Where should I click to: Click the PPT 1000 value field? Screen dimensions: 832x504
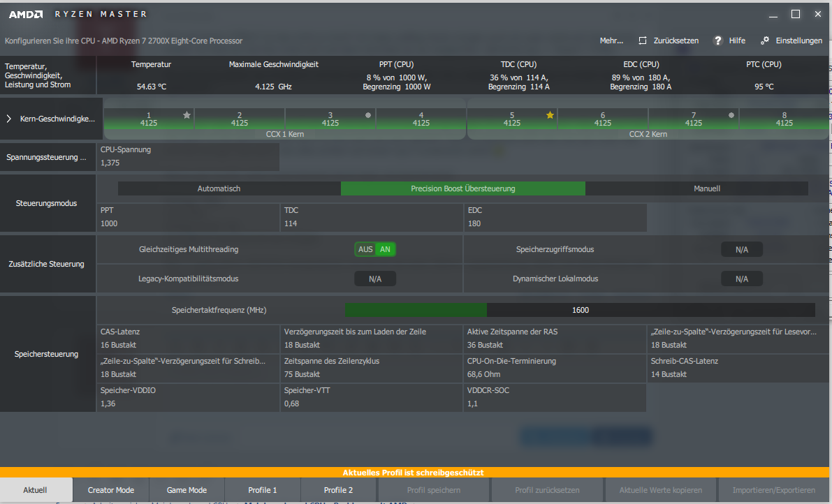tap(188, 217)
